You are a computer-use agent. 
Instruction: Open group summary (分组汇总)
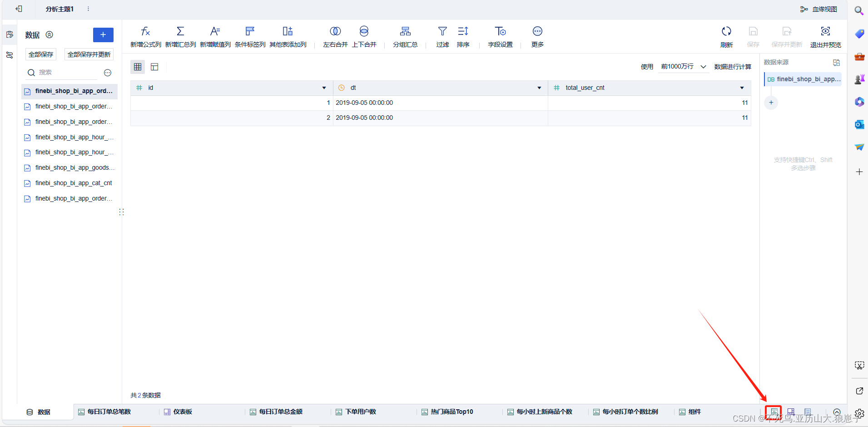click(x=405, y=37)
